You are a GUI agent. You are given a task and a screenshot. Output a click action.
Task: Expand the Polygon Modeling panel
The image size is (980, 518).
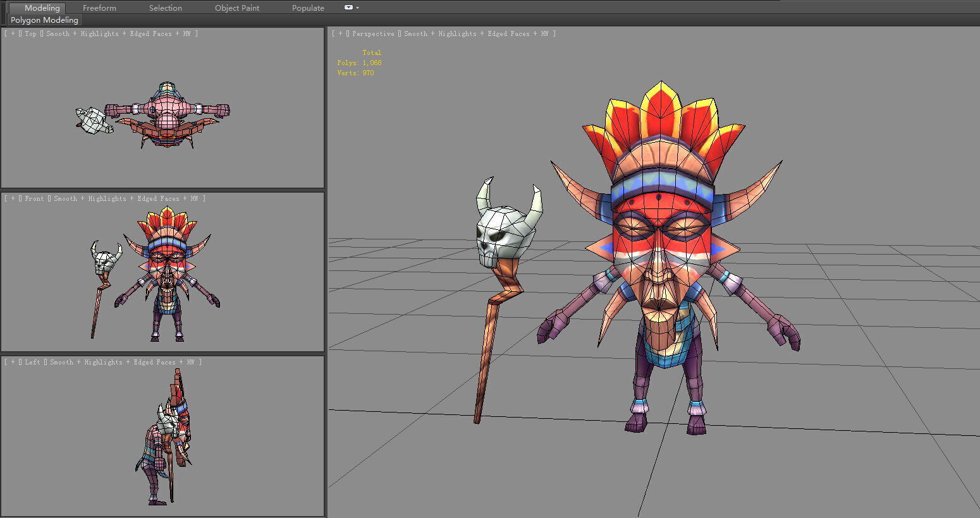pyautogui.click(x=44, y=20)
